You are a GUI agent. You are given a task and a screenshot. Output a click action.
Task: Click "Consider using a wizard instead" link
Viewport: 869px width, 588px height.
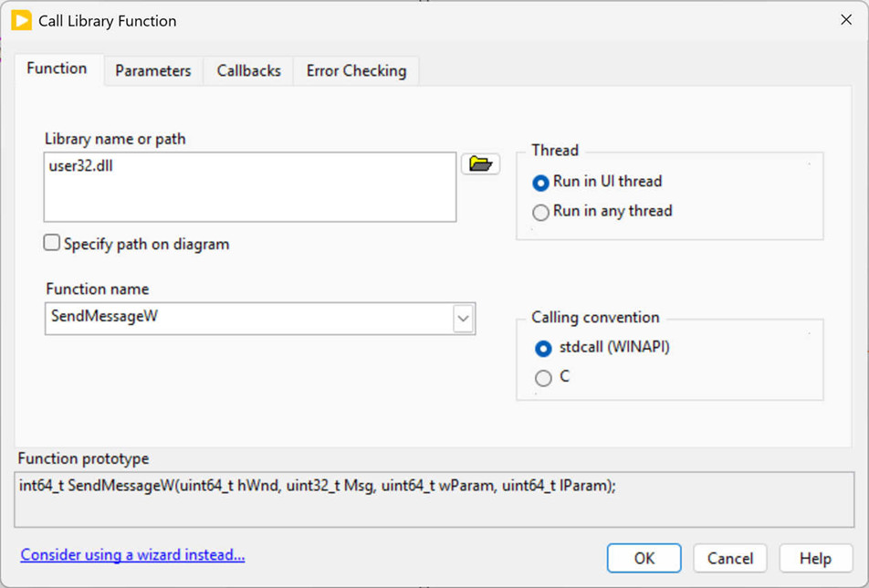point(132,554)
